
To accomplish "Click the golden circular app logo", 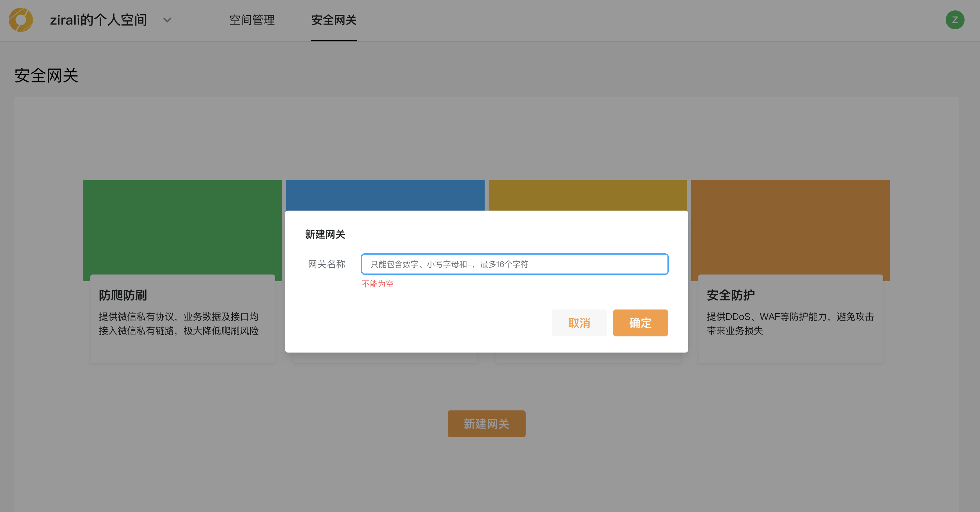I will [x=21, y=20].
